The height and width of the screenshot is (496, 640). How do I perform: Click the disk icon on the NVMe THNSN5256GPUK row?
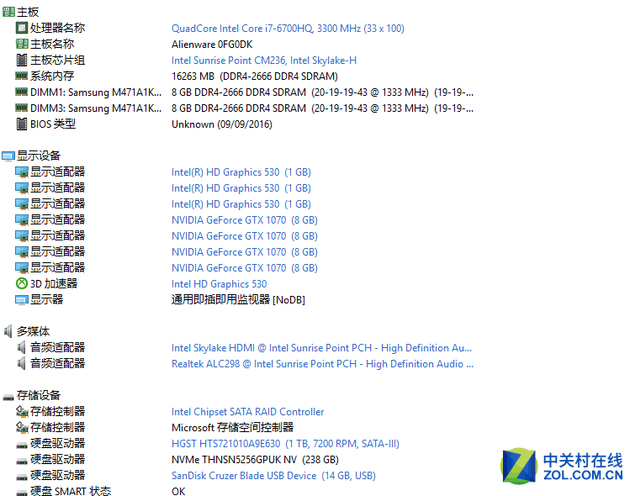22,461
